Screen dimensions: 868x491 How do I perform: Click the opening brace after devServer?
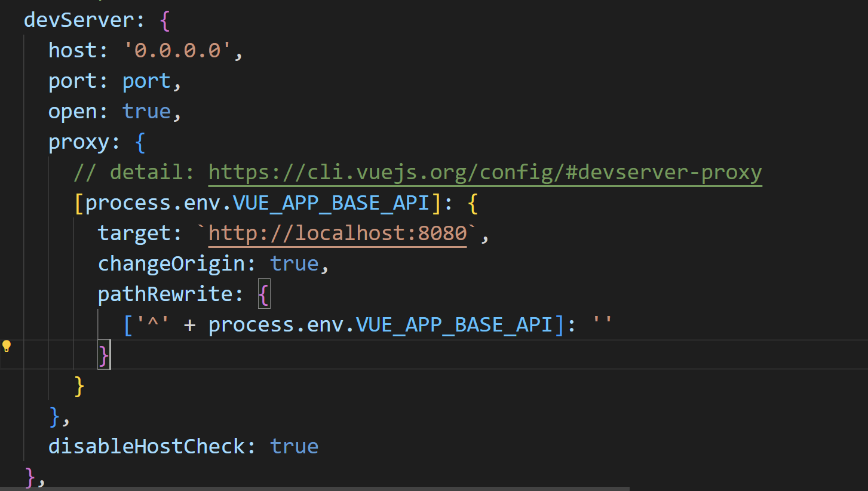(x=165, y=20)
